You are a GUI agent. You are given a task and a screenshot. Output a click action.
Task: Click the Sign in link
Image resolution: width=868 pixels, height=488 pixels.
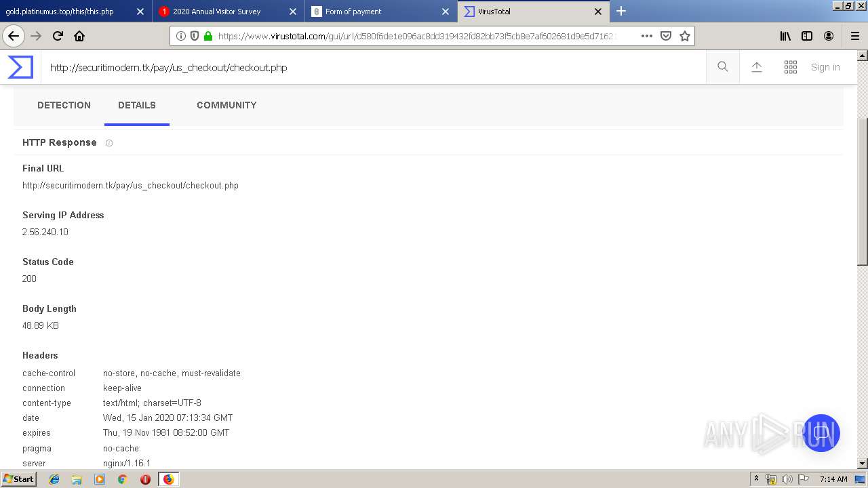pos(825,67)
